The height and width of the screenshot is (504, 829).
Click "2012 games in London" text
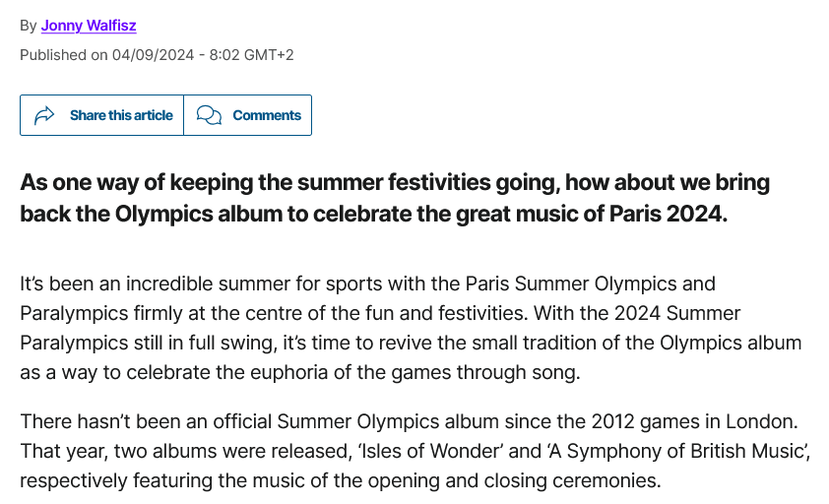click(x=694, y=421)
